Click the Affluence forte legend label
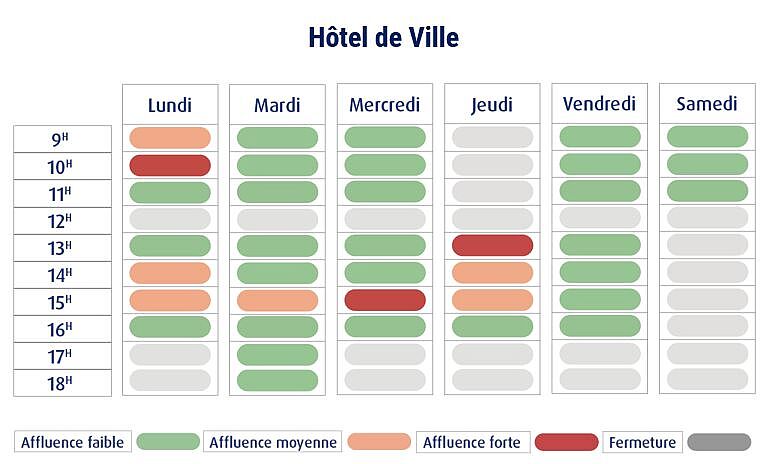 (469, 442)
